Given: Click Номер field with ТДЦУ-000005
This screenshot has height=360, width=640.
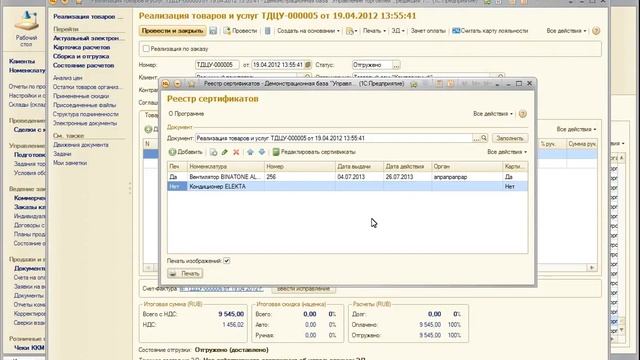Looking at the screenshot, I should pyautogui.click(x=217, y=65).
